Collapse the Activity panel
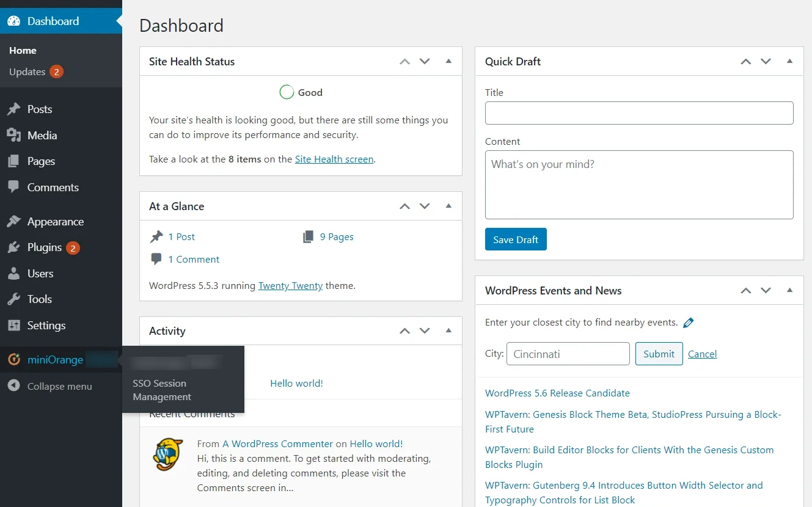Viewport: 812px width, 507px height. click(x=448, y=330)
